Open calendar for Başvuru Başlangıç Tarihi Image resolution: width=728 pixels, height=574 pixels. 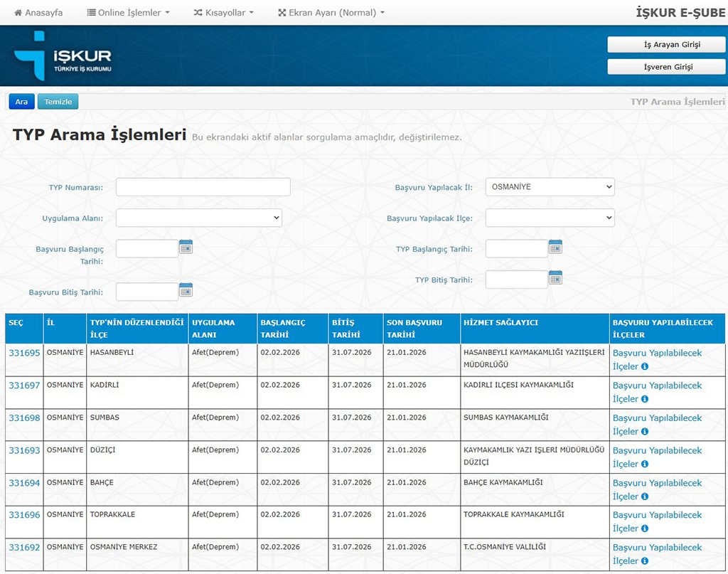click(186, 247)
